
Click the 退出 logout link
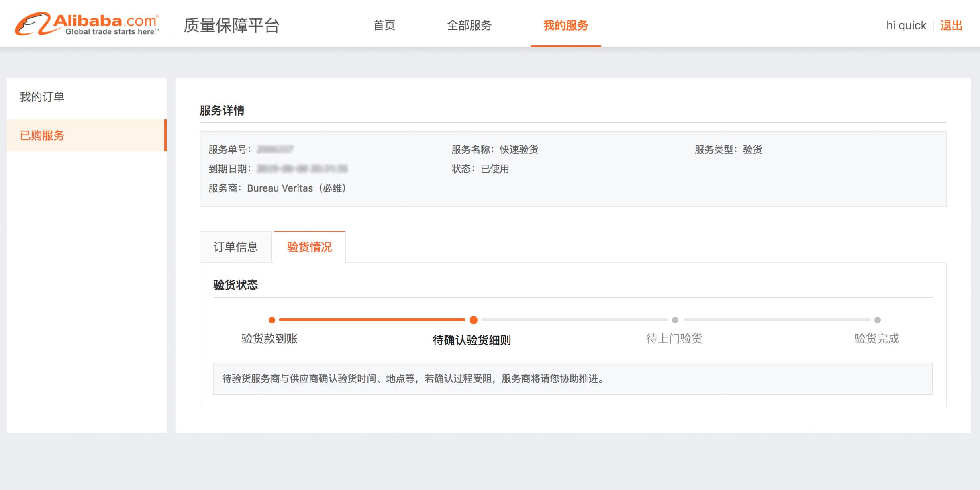(951, 25)
